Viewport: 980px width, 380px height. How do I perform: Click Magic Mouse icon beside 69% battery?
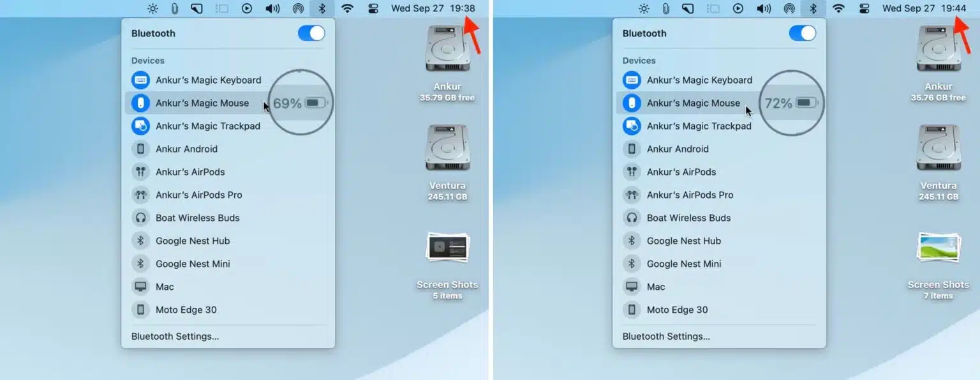click(140, 103)
